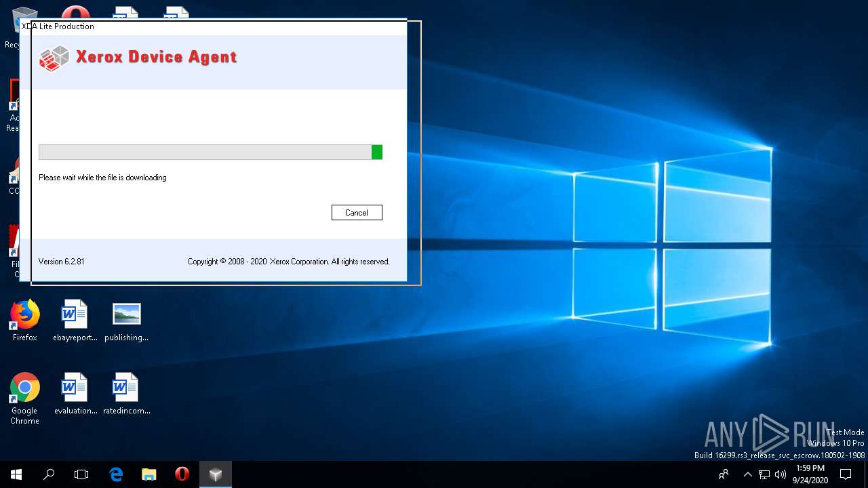
Task: Click the Xerox Device Agent logo icon
Action: click(54, 58)
